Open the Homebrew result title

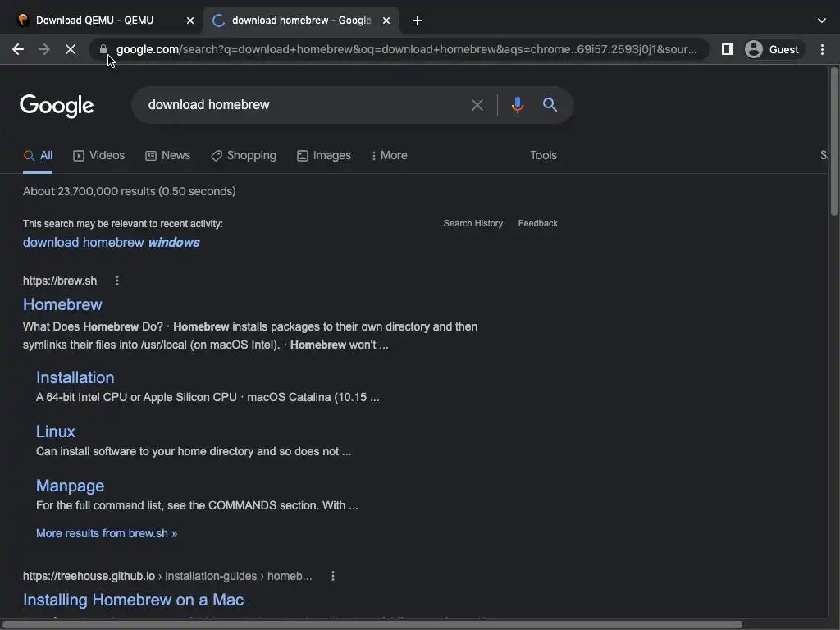click(62, 304)
